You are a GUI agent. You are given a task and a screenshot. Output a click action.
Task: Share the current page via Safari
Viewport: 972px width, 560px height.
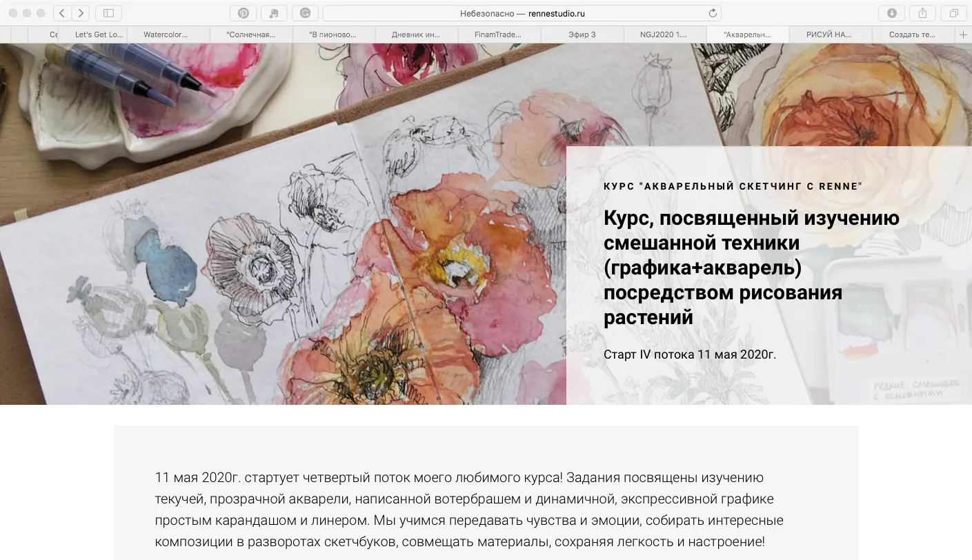click(922, 12)
